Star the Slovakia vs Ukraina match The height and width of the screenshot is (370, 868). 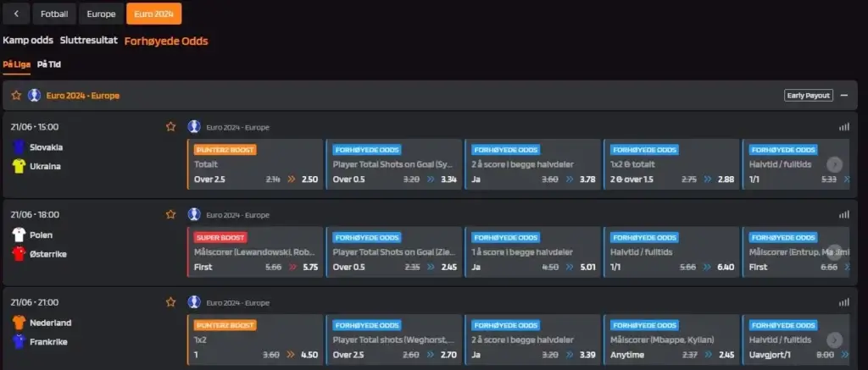coord(170,127)
